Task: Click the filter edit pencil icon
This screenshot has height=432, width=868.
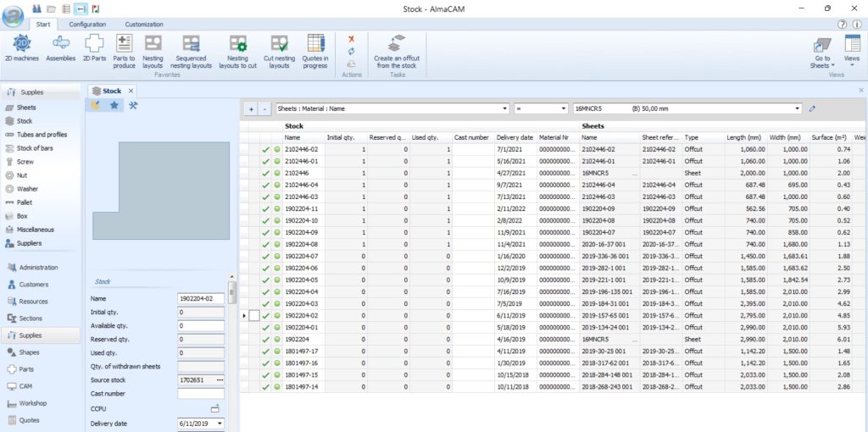Action: [x=812, y=108]
